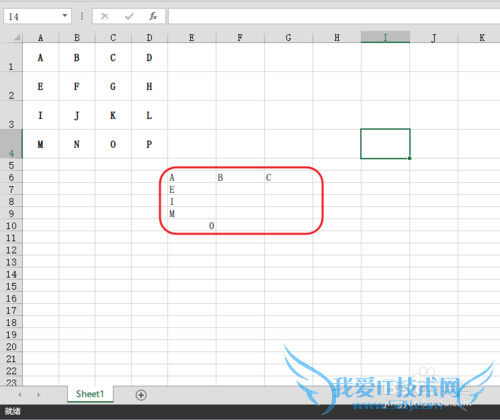Click cell D2 containing H
This screenshot has width=500, height=420.
(x=149, y=86)
